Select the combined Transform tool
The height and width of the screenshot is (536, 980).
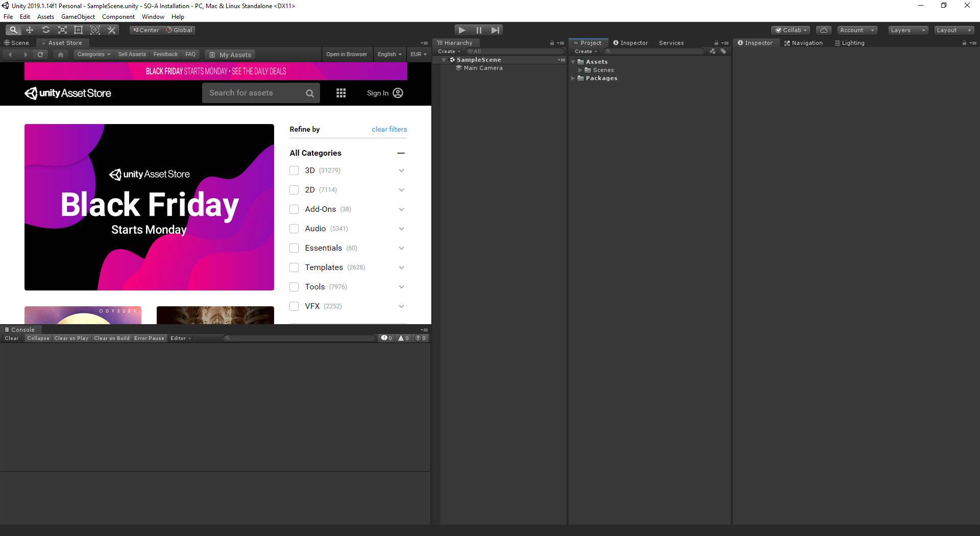pos(95,30)
